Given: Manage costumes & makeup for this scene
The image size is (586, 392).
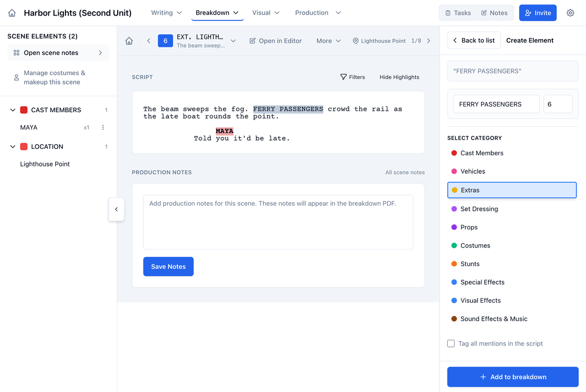Looking at the screenshot, I should [x=58, y=78].
